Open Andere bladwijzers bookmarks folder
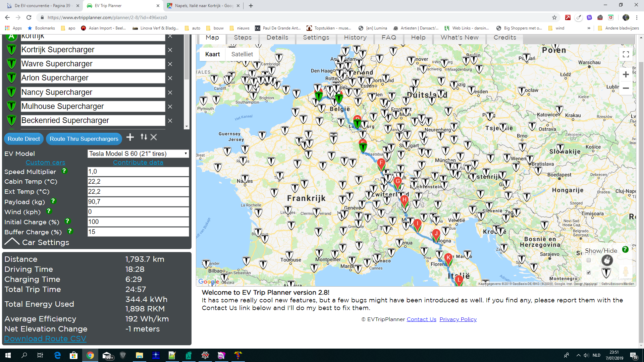 (619, 28)
